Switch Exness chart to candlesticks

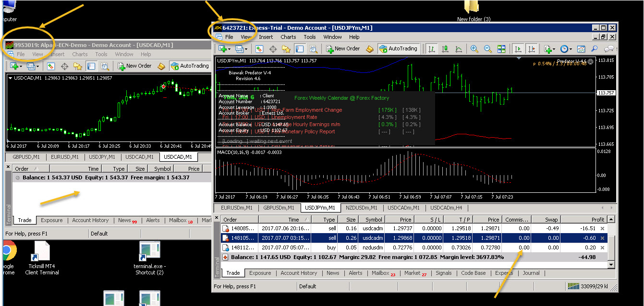[445, 48]
